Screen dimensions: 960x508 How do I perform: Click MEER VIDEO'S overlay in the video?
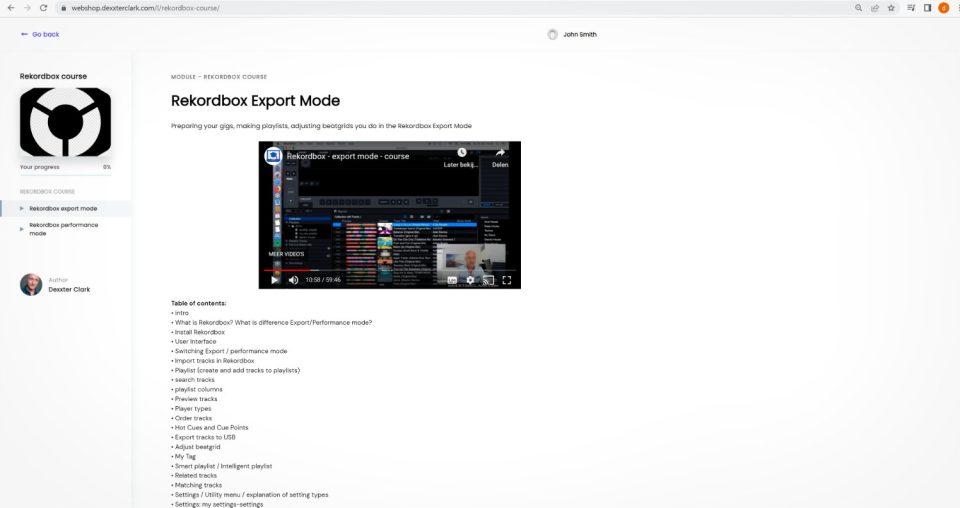point(286,254)
